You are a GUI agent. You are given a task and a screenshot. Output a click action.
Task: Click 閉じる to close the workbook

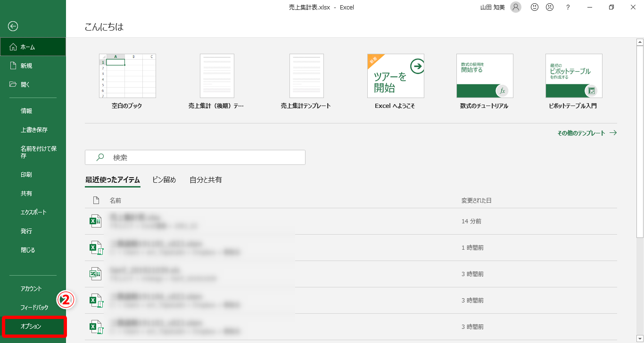tap(33, 250)
